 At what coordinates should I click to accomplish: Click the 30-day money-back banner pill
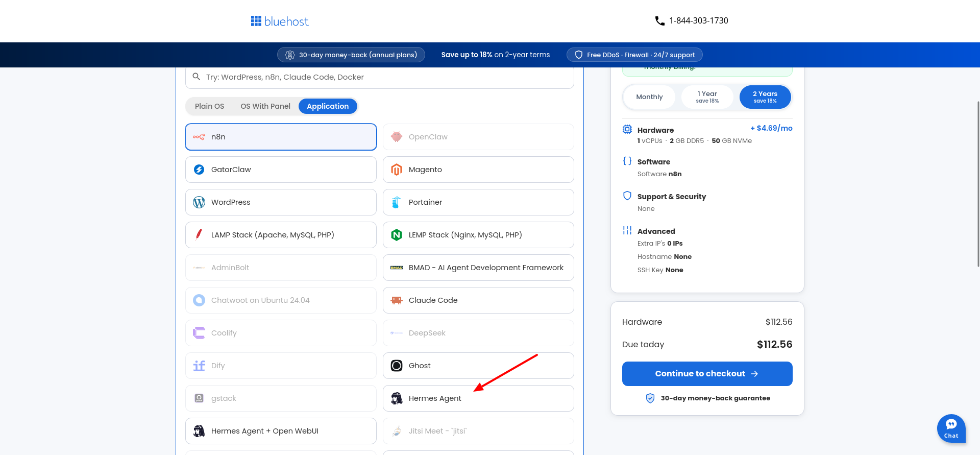pos(351,55)
